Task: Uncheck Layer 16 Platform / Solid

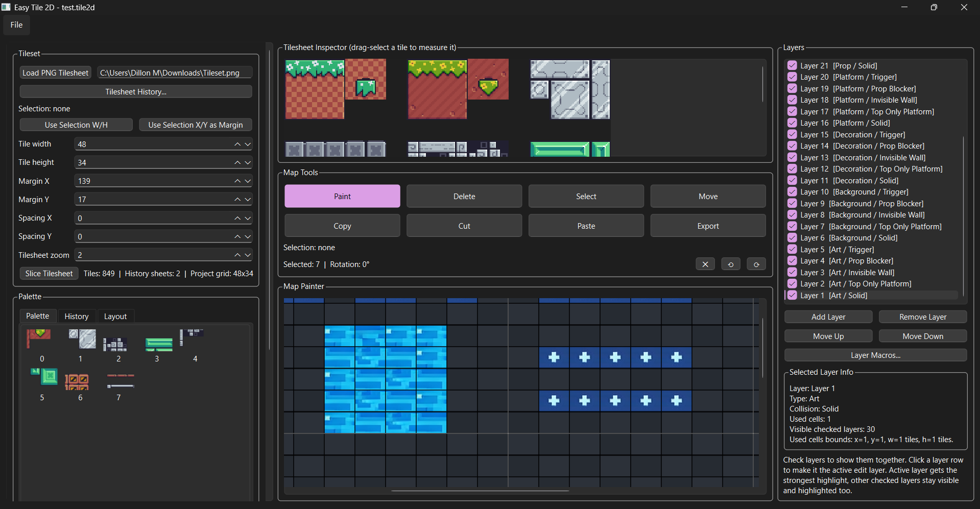Action: (x=792, y=123)
